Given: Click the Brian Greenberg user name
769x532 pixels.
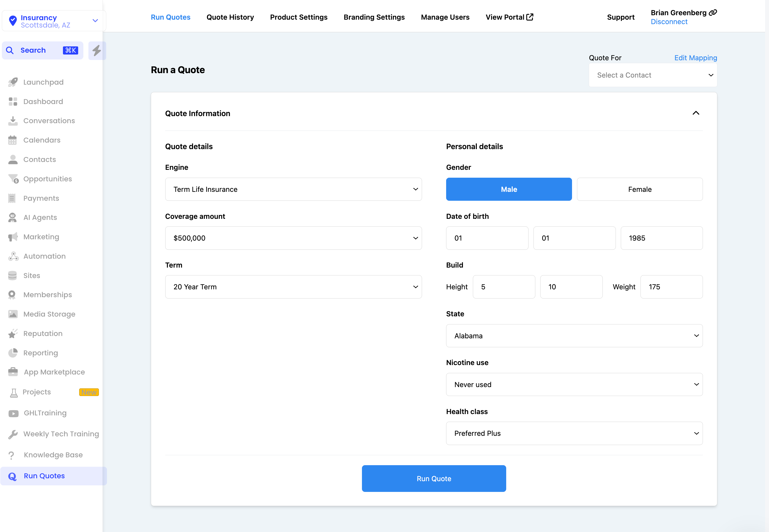Looking at the screenshot, I should [678, 13].
